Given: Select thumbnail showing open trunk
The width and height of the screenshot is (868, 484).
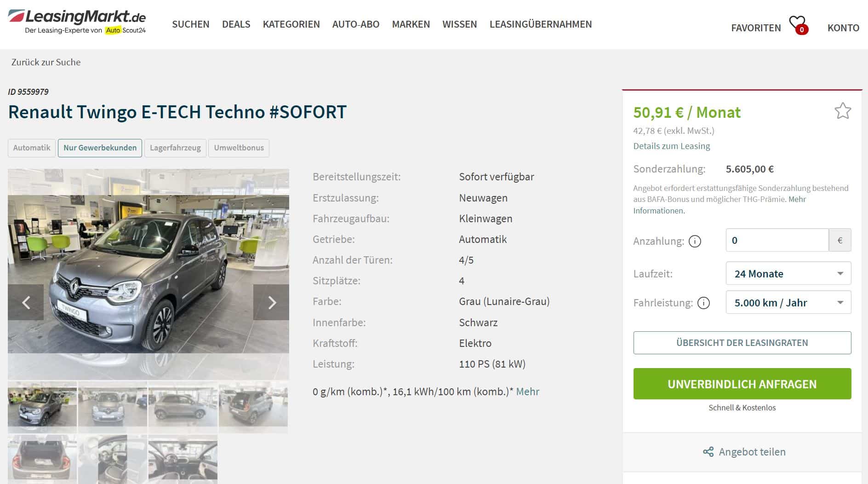Looking at the screenshot, I should pyautogui.click(x=42, y=459).
